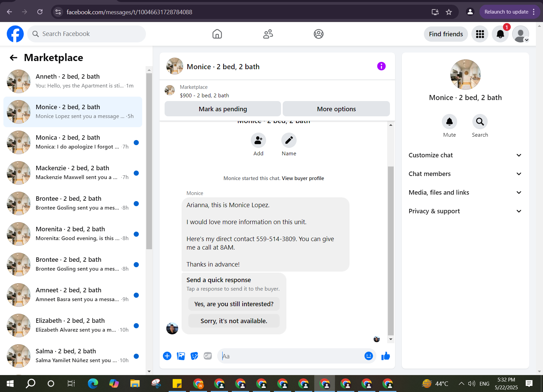Open the Facebook home logo
This screenshot has width=543, height=392.
[15, 34]
